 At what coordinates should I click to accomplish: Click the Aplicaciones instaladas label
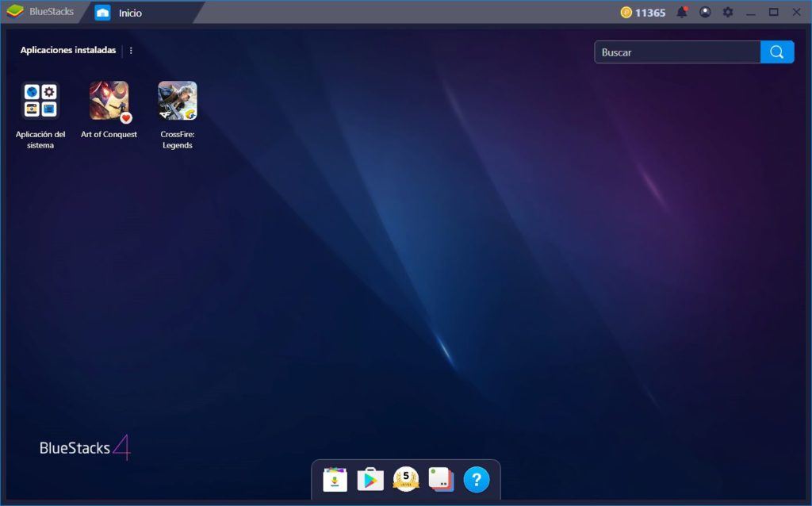click(67, 50)
